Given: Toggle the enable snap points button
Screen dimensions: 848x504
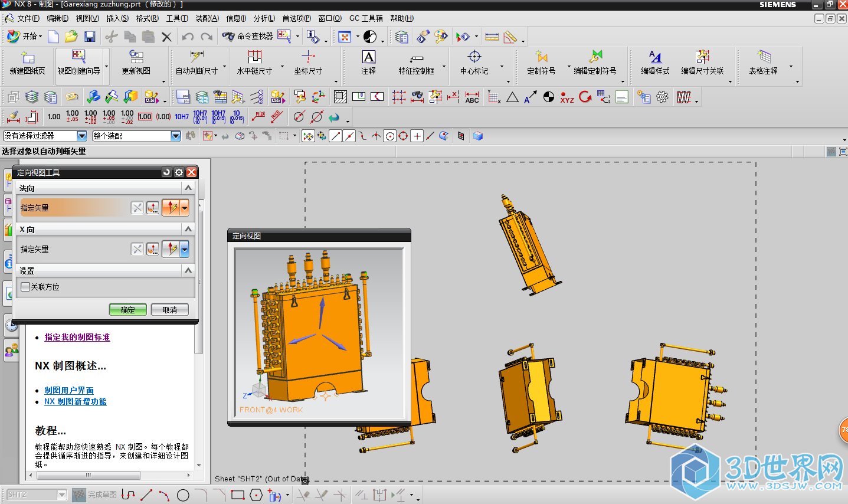Looking at the screenshot, I should pyautogui.click(x=308, y=136).
